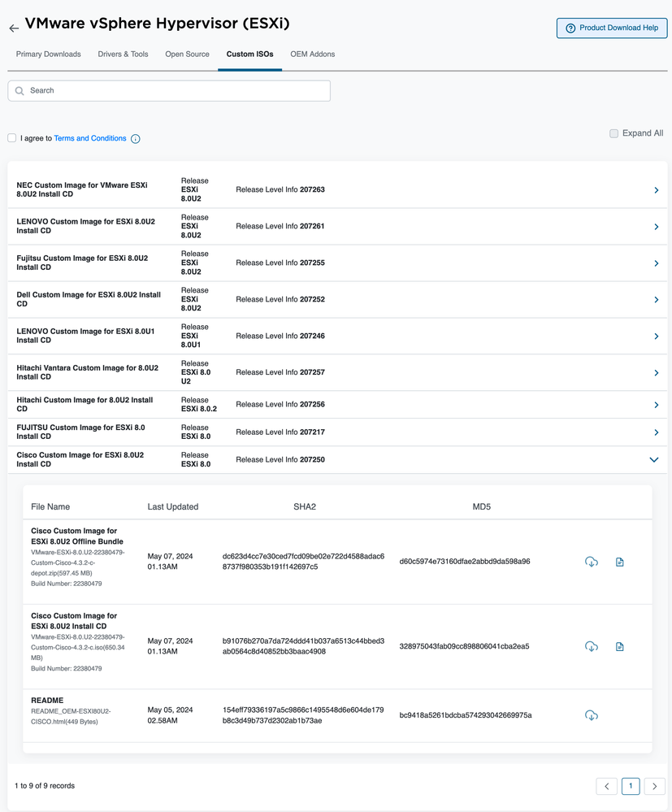
Task: Click Release Level Info 207246 text
Action: click(280, 336)
